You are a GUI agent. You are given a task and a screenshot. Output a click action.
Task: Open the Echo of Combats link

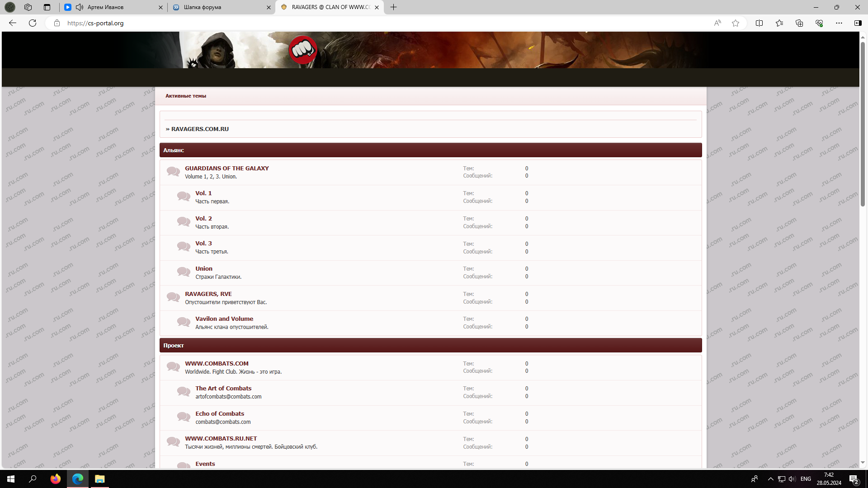tap(220, 413)
